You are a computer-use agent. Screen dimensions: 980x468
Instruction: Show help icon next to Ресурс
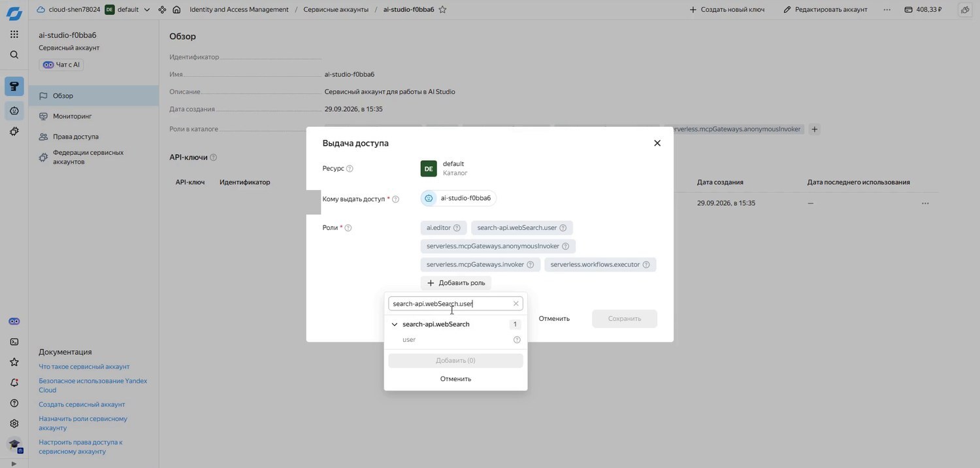coord(350,169)
